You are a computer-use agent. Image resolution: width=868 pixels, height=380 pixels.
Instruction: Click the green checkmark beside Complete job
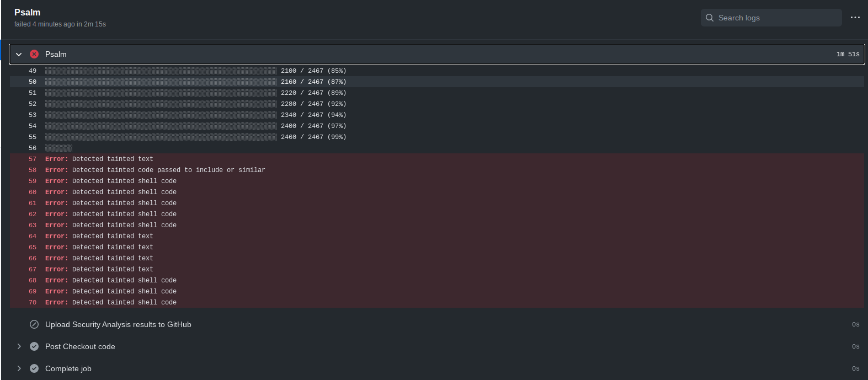tap(34, 368)
